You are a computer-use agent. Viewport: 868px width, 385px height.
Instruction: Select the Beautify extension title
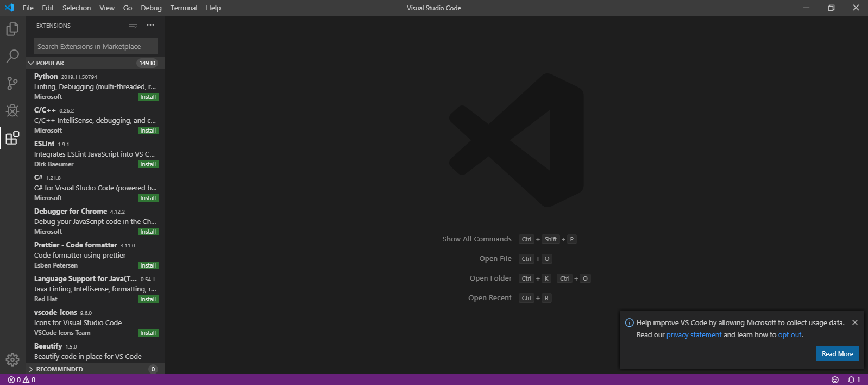pos(48,346)
